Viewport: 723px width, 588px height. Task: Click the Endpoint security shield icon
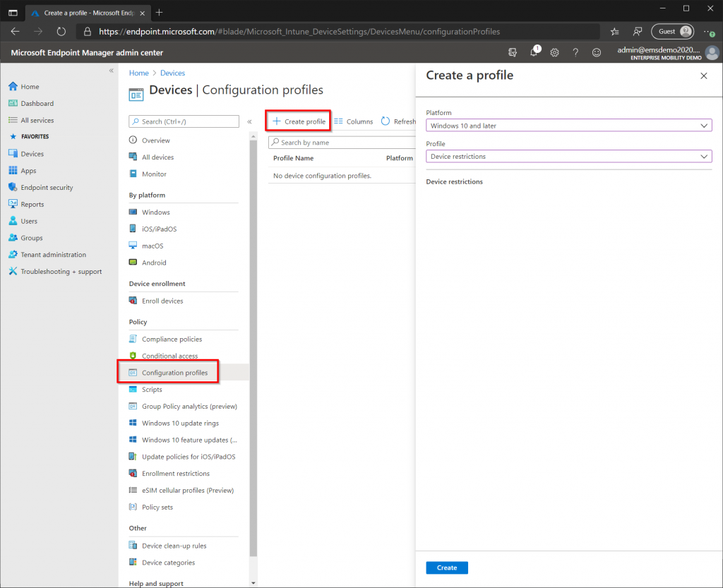(13, 187)
